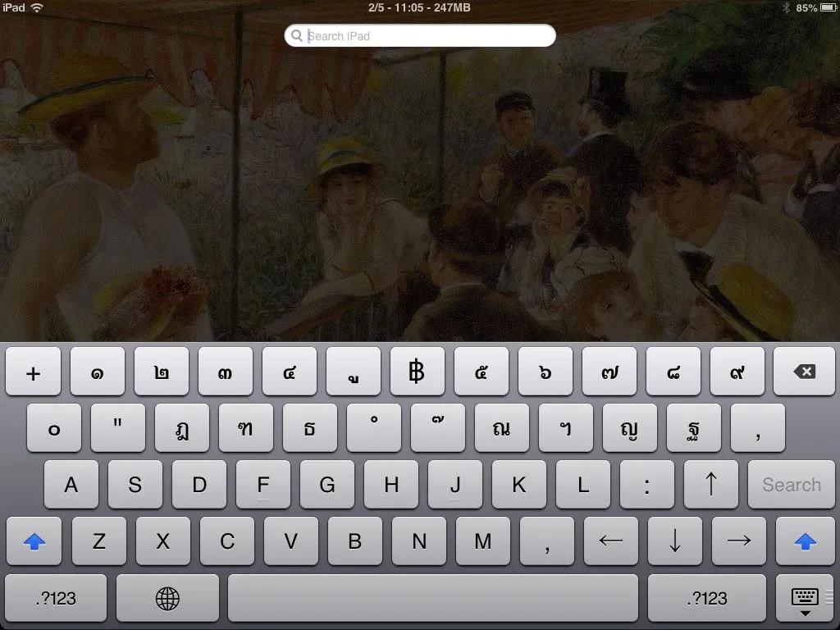The height and width of the screenshot is (630, 840).
Task: Tap the down arrow key
Action: click(675, 541)
